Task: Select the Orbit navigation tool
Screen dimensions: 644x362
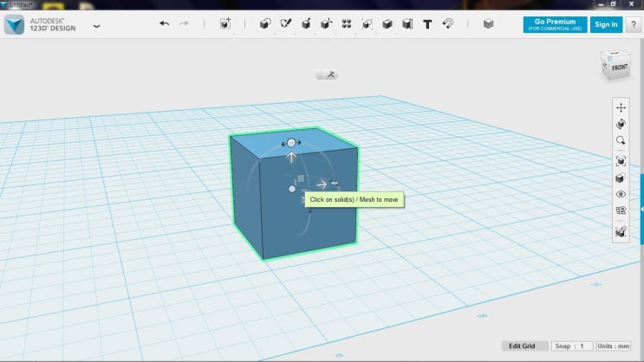Action: click(621, 124)
